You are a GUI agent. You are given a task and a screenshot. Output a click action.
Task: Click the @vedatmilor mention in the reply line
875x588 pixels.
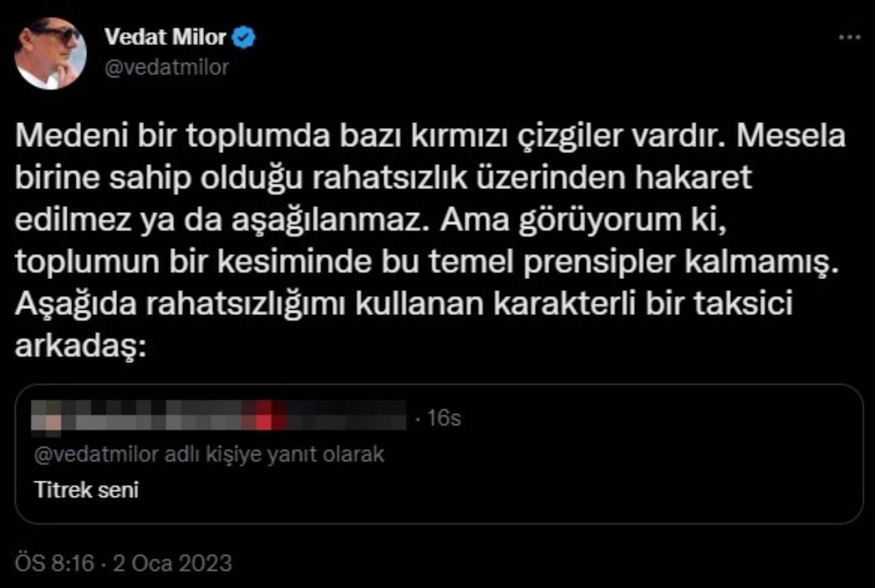click(96, 455)
